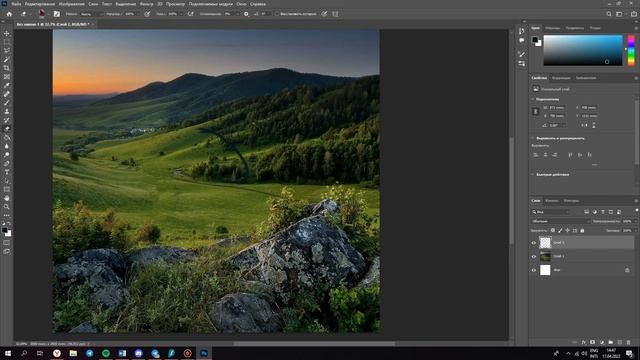Select the Clone Stamp tool
Screen dimensions: 640x360
pyautogui.click(x=7, y=111)
